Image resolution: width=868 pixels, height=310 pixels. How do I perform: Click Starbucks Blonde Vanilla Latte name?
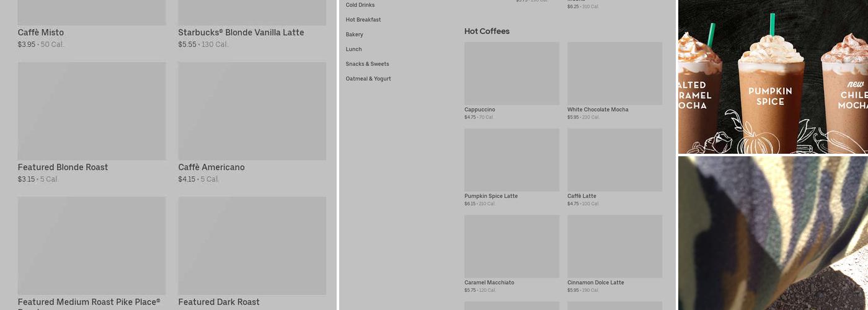(241, 32)
